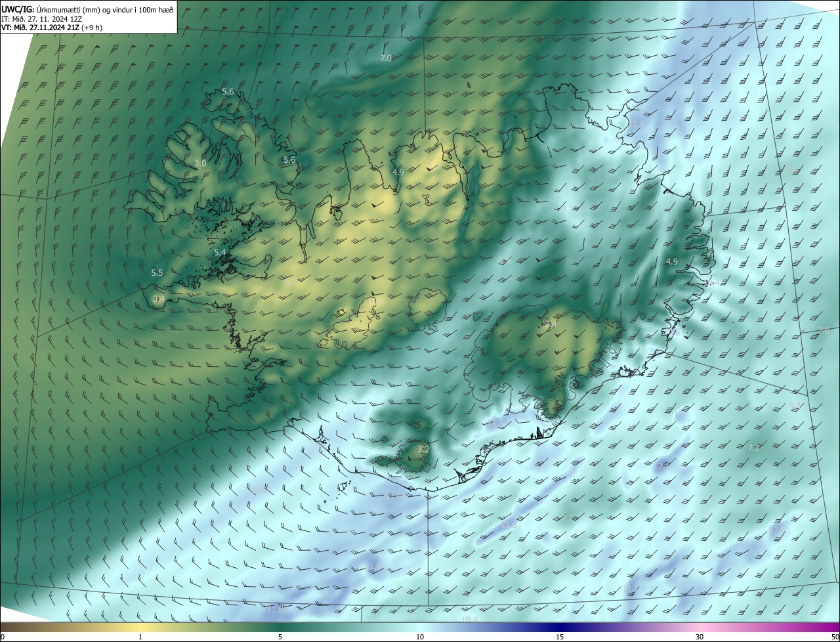Click the yellow segment of the color scale
The height and width of the screenshot is (642, 840).
[x=140, y=628]
